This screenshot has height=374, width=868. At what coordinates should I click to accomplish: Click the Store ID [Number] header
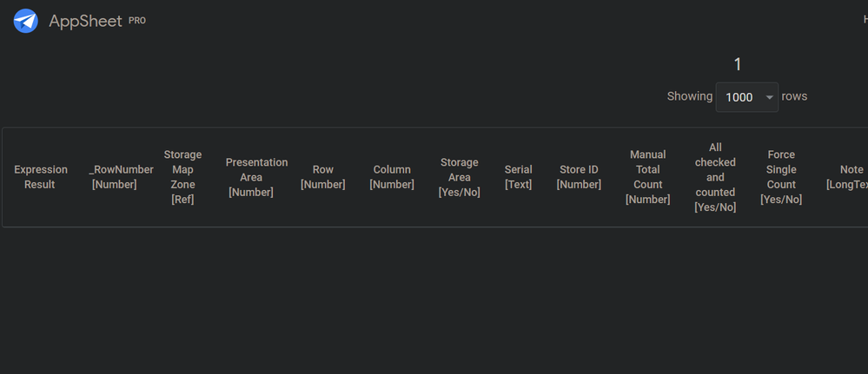(x=579, y=177)
